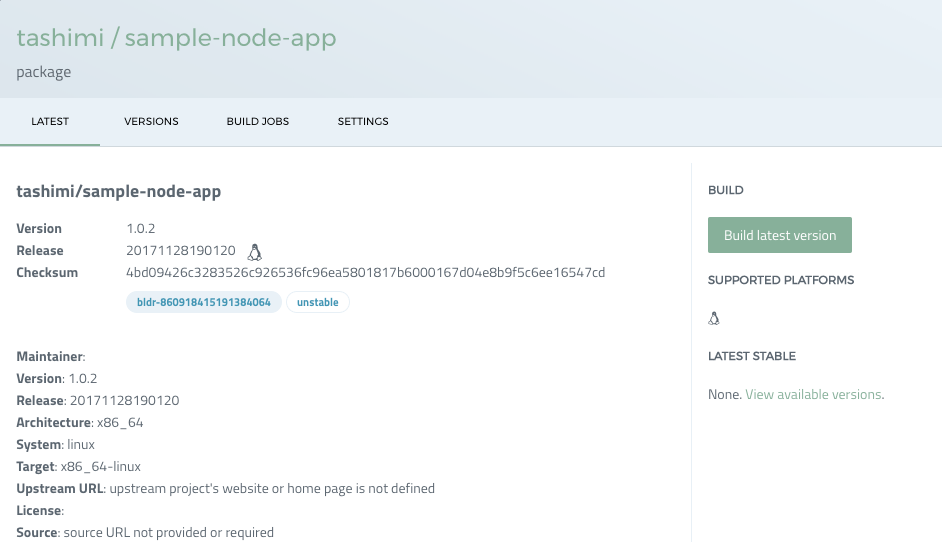Click the Latest Stable section heading
942x542 pixels.
pyautogui.click(x=752, y=356)
